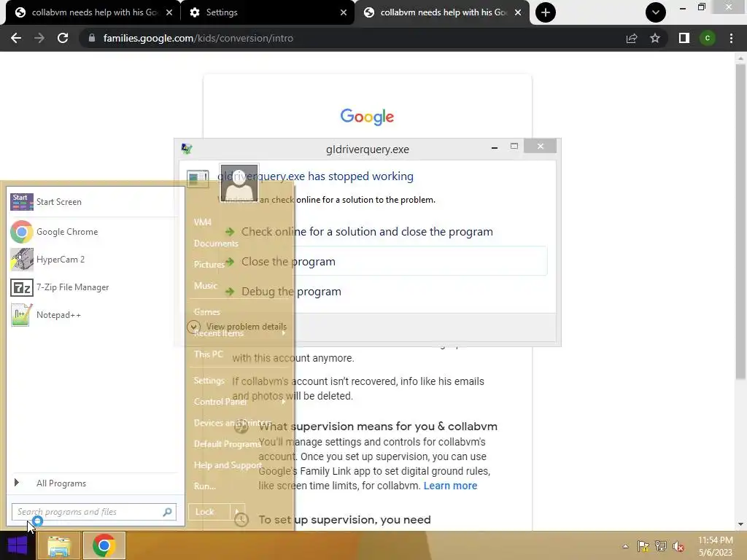Open Chrome three-dot menu
The width and height of the screenshot is (747, 560).
[x=731, y=38]
